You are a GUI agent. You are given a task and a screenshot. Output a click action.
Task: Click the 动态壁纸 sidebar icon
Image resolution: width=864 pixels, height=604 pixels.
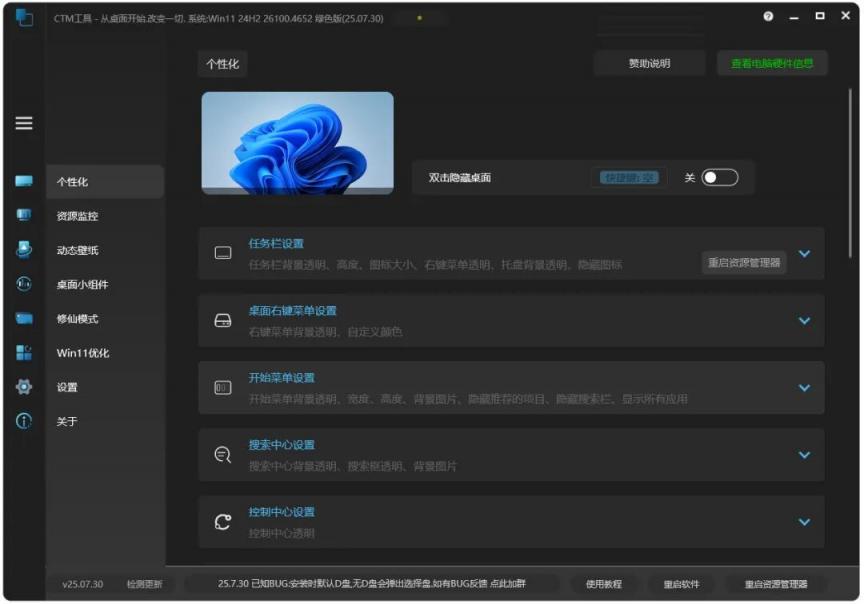24,250
